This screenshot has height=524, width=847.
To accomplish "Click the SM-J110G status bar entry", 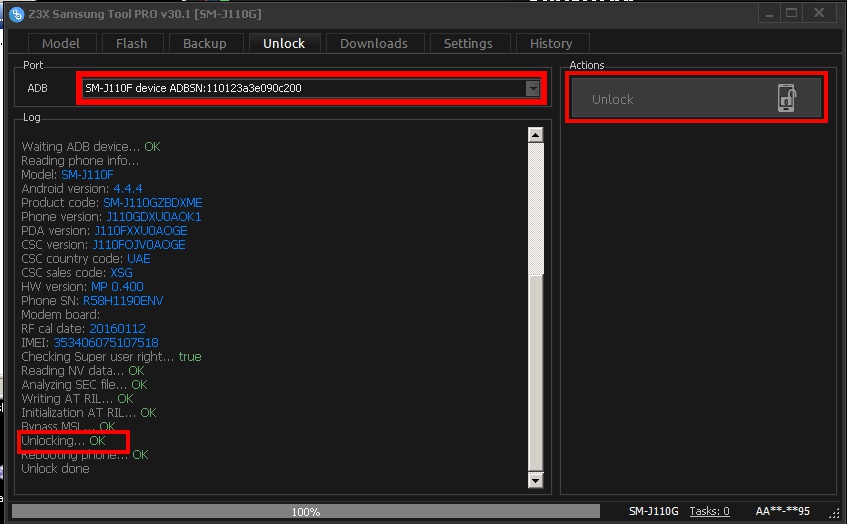I will point(653,511).
